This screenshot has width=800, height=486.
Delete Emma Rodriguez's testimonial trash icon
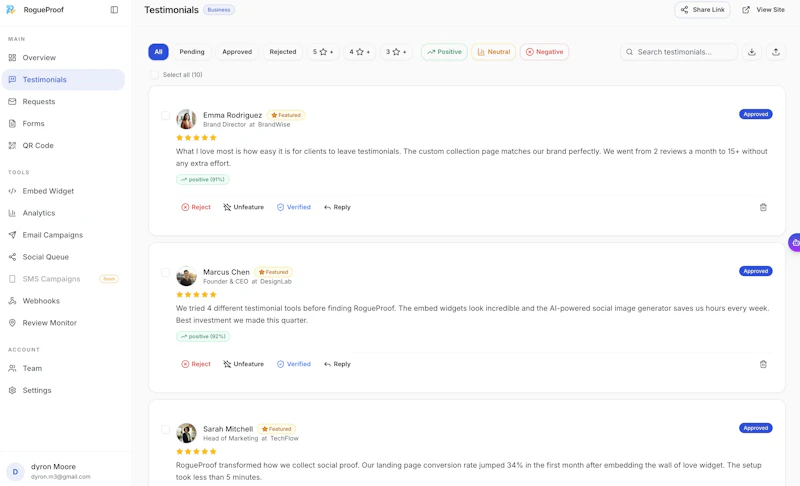pyautogui.click(x=763, y=207)
